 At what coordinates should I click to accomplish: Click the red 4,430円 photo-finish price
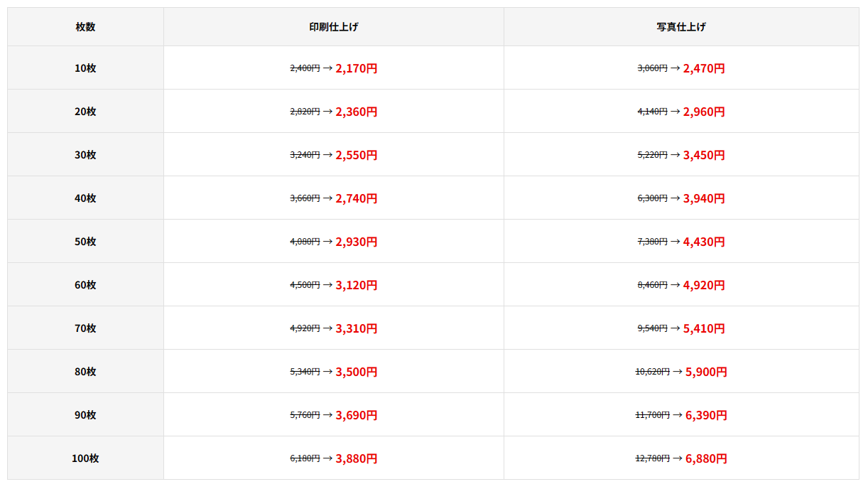click(704, 242)
